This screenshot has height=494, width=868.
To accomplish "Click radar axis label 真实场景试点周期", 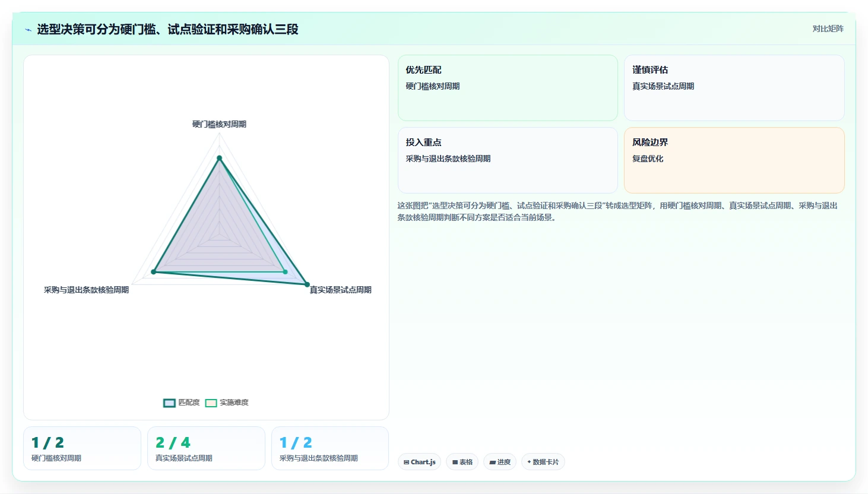I will pos(341,290).
